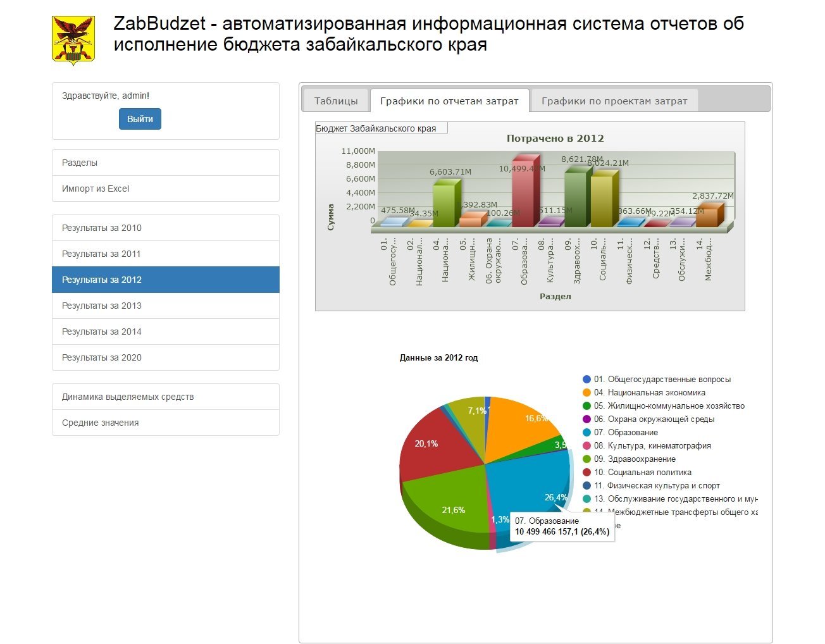
Task: Click legend text '10. Социальная политика'
Action: pos(643,473)
